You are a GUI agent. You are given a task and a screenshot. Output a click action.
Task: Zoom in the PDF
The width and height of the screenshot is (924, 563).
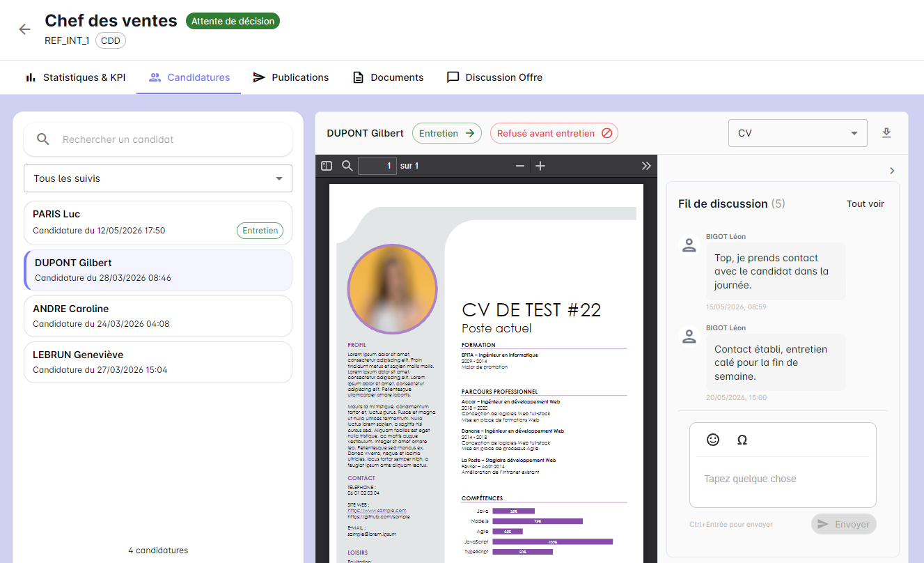540,166
